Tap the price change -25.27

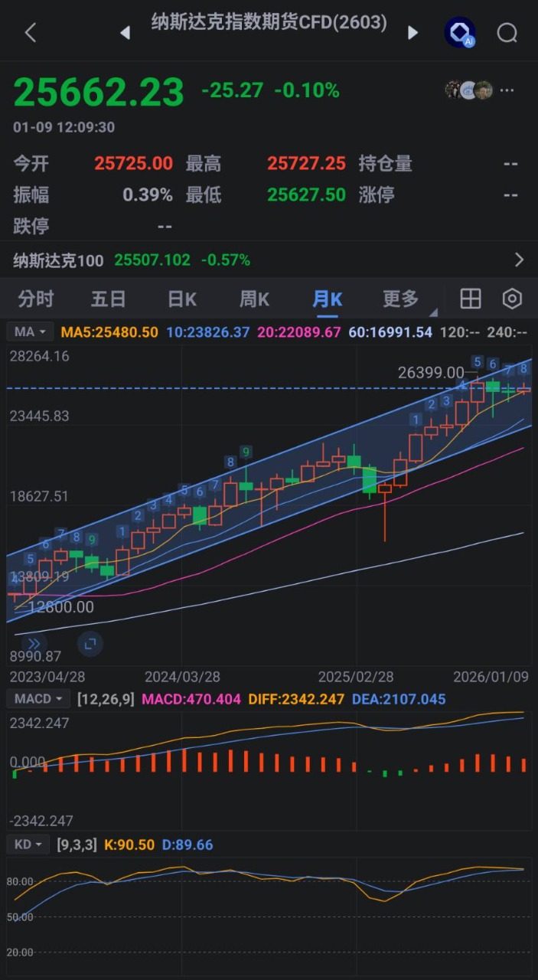tap(233, 90)
